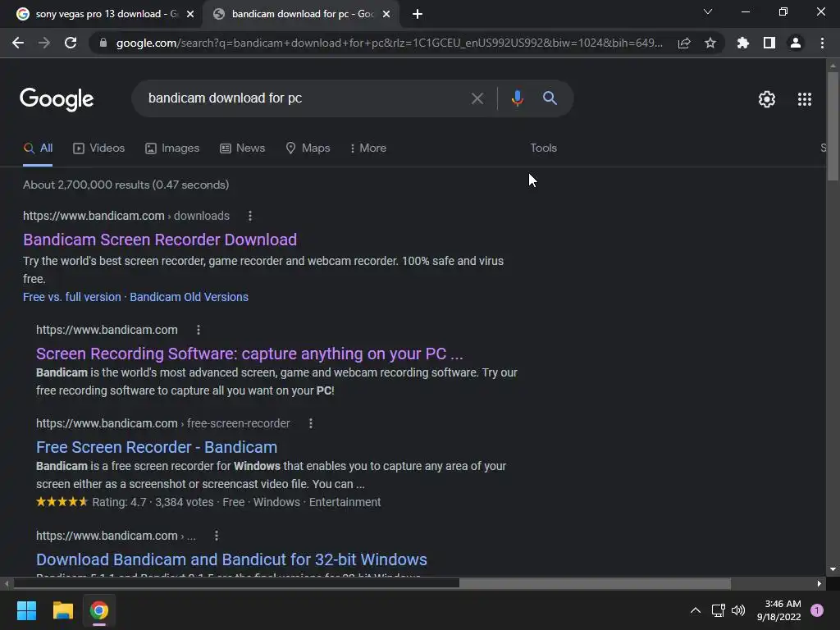Screen dimensions: 840x630
Task: Open the network status tray icon
Action: [718, 610]
